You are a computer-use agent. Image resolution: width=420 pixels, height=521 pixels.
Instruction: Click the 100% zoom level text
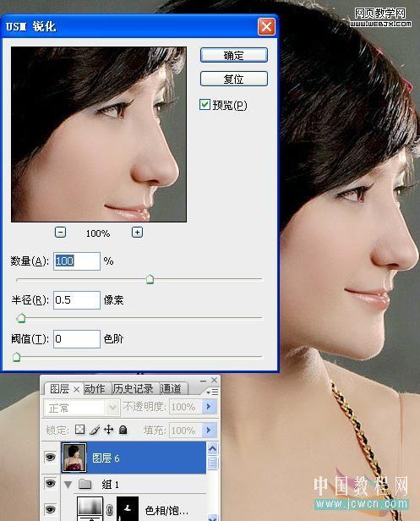98,233
